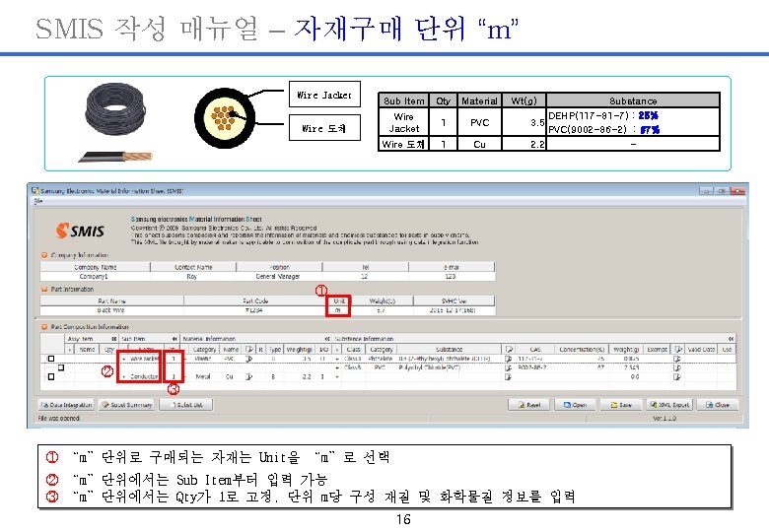Click the Save button
Image resolution: width=769 pixels, height=532 pixels.
click(620, 405)
